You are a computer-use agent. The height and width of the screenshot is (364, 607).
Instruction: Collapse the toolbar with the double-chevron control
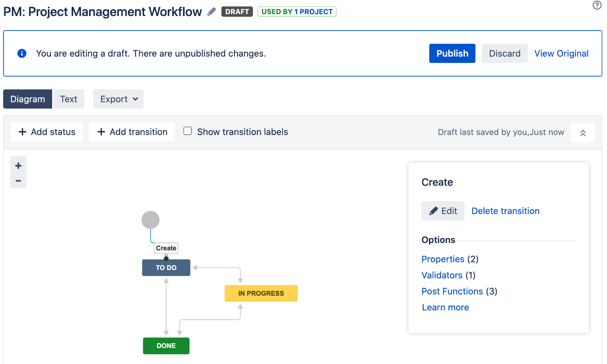coord(583,132)
